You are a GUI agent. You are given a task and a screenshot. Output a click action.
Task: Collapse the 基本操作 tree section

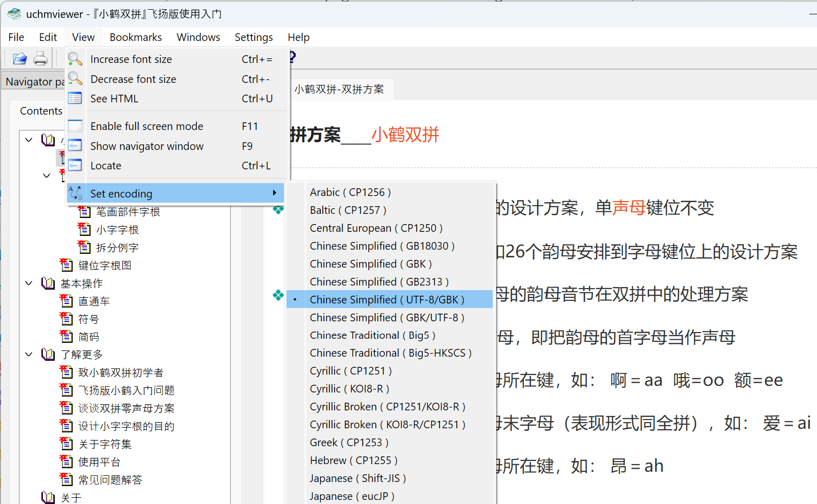pyautogui.click(x=29, y=283)
